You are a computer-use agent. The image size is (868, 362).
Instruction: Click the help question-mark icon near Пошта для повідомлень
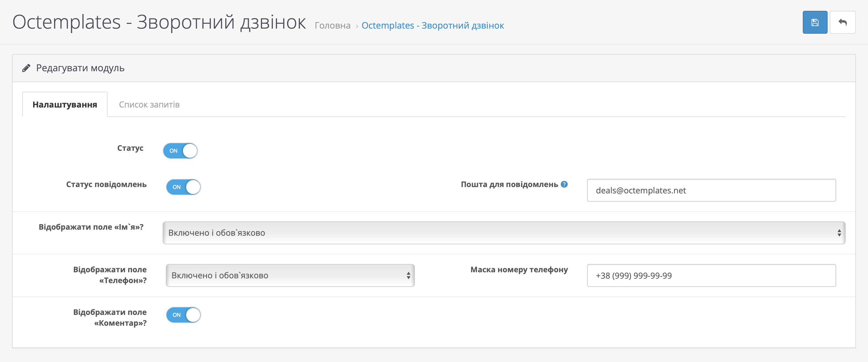tap(564, 184)
